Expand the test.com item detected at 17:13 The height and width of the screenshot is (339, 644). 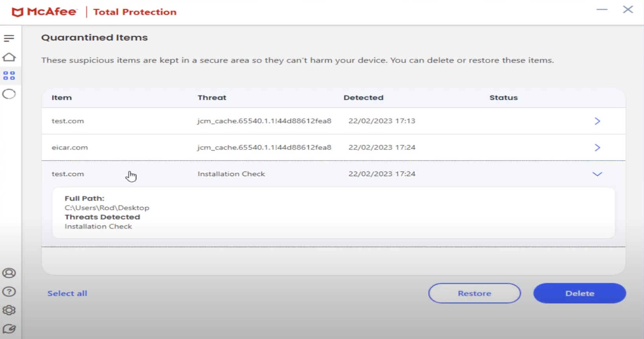click(597, 121)
